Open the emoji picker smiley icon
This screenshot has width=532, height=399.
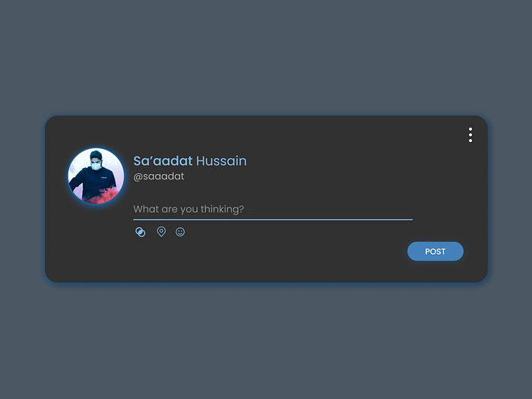tap(180, 232)
